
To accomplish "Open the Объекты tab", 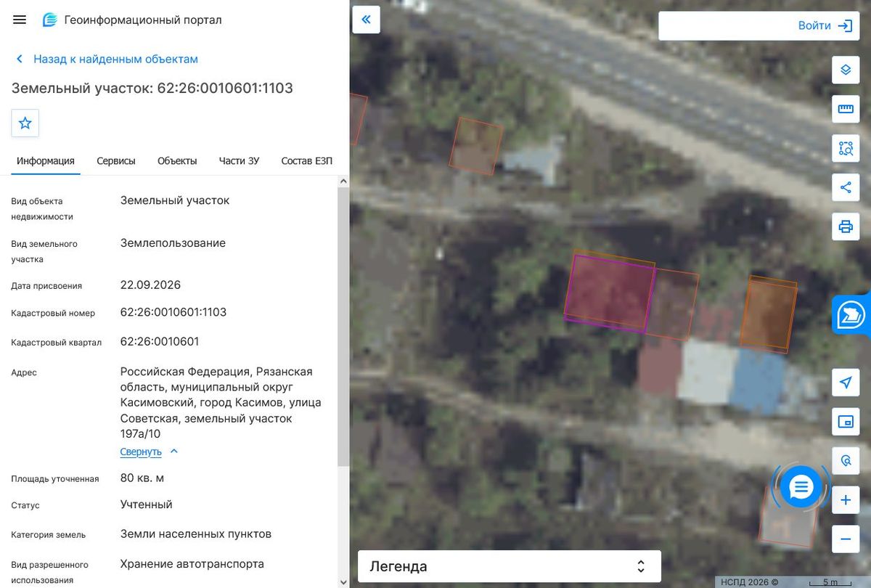I will 177,161.
